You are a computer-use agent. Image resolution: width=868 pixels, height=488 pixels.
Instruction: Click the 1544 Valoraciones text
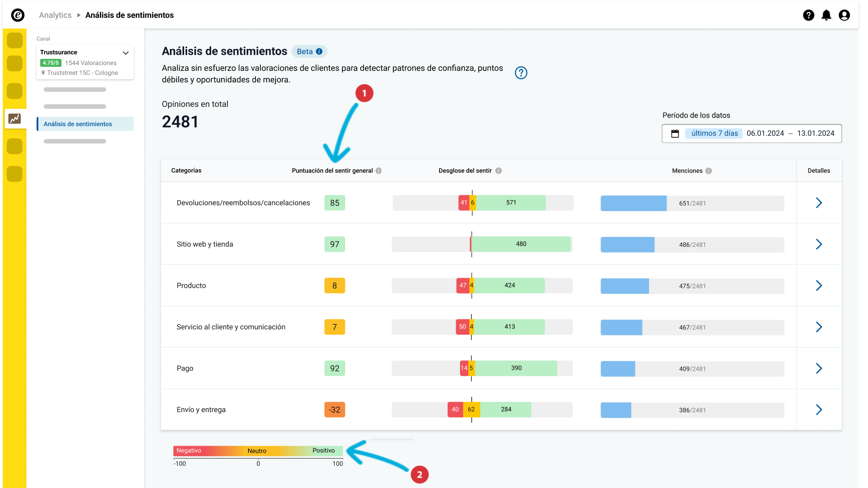(91, 63)
